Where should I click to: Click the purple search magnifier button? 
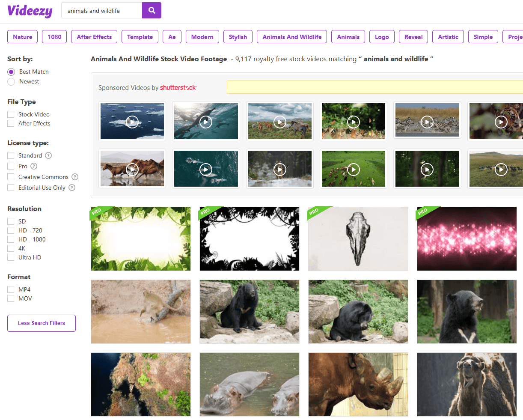pos(152,10)
